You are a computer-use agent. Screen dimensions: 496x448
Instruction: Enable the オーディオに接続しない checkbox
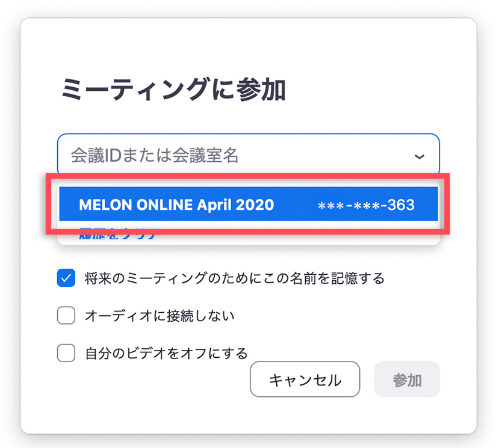tap(66, 315)
